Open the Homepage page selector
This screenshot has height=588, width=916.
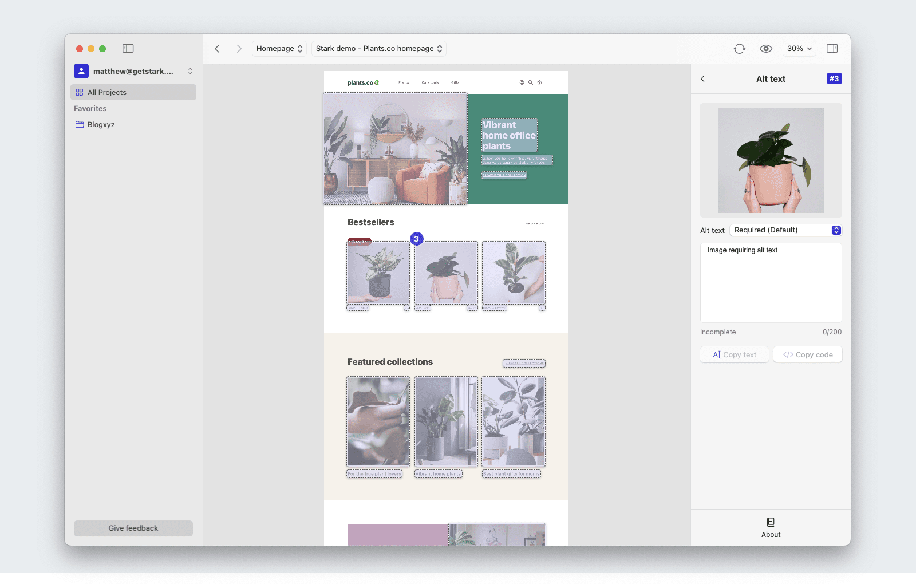(279, 48)
